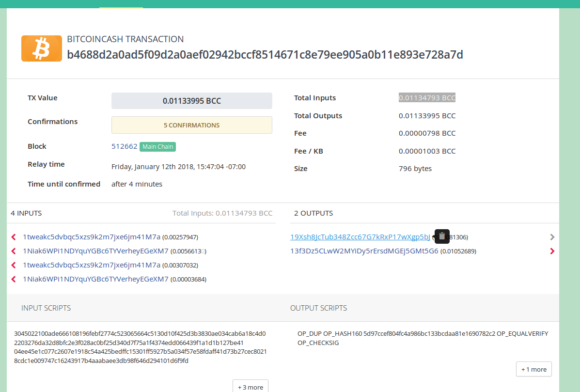Click the red arrow beside 1Niak6WPi1 input (0.0056613)

[14, 251]
